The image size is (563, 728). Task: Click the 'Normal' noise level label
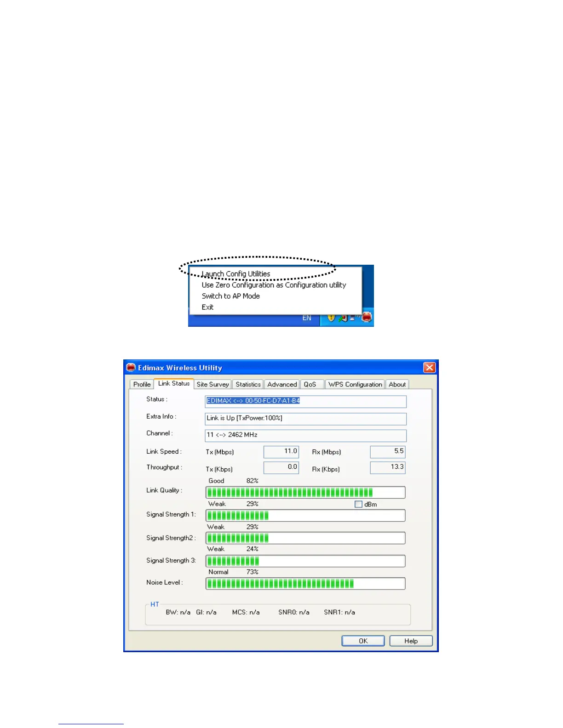(x=218, y=572)
